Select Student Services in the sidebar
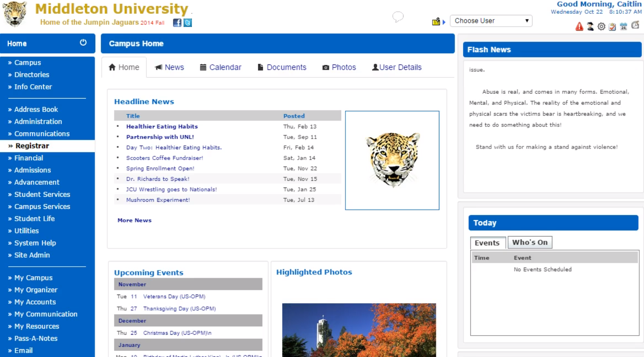The image size is (644, 357). click(x=42, y=194)
